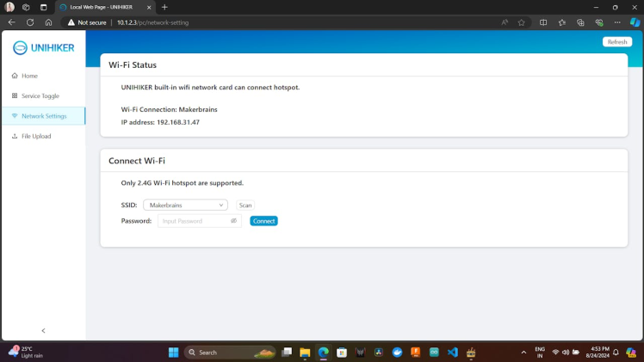The height and width of the screenshot is (362, 644).
Task: Click the Not secure warning indicator
Action: [87, 22]
